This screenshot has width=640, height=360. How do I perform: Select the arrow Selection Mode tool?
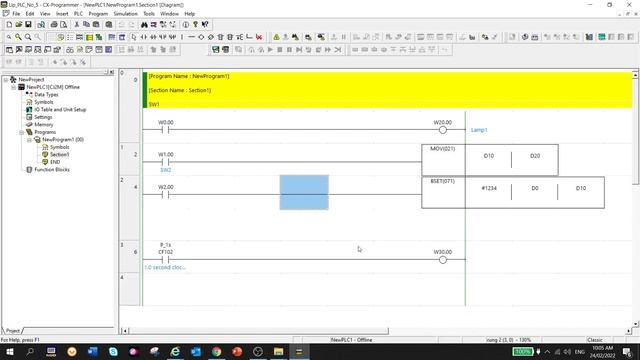point(134,37)
